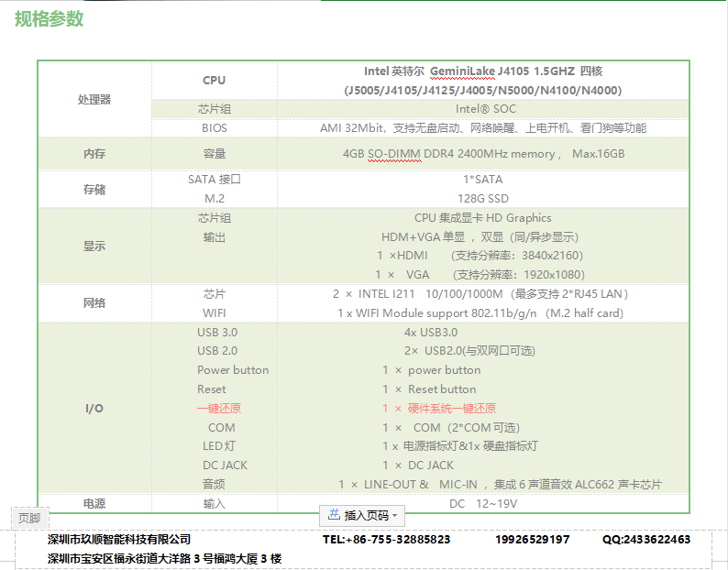The image size is (728, 570).
Task: Click the LED 灯 label
Action: 219,446
